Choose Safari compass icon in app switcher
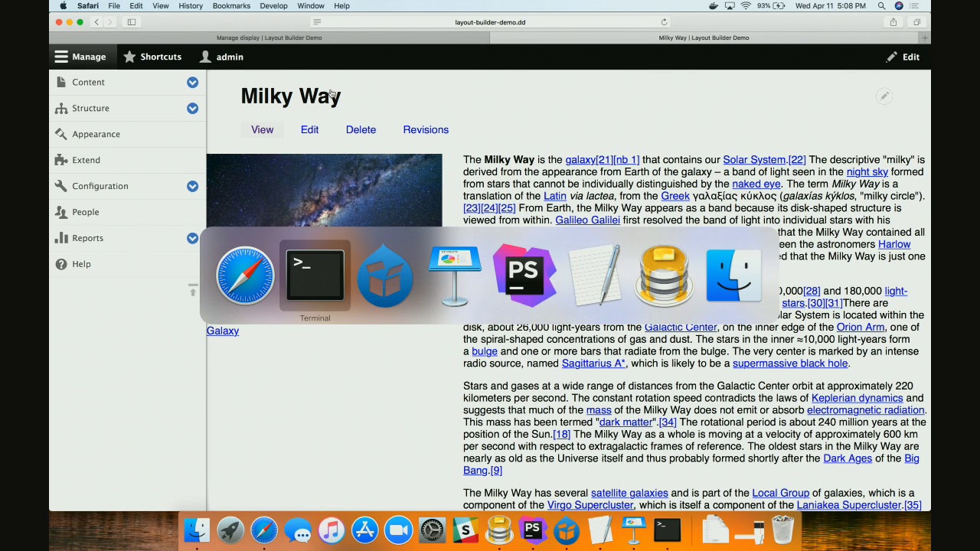The image size is (980, 551). (x=245, y=275)
